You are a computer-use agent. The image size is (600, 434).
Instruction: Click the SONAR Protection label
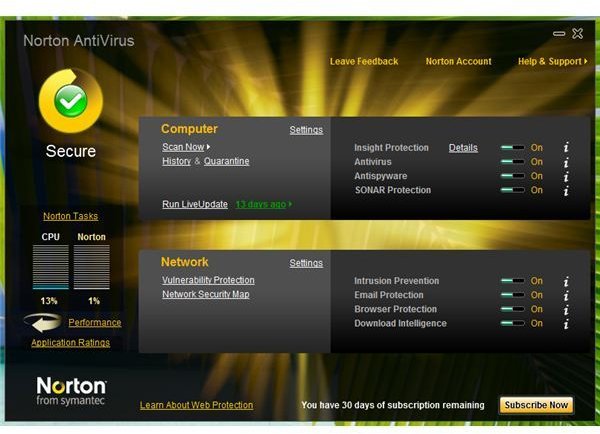(393, 190)
